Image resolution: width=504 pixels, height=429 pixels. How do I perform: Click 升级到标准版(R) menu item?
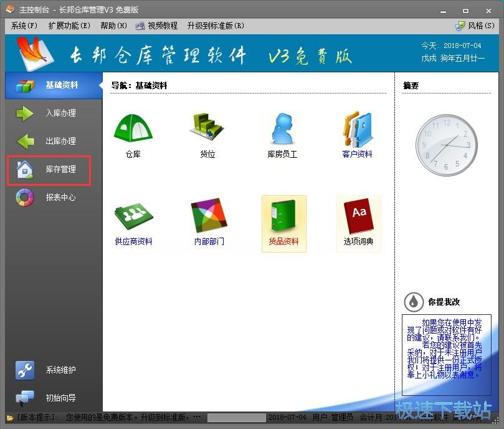tap(216, 26)
